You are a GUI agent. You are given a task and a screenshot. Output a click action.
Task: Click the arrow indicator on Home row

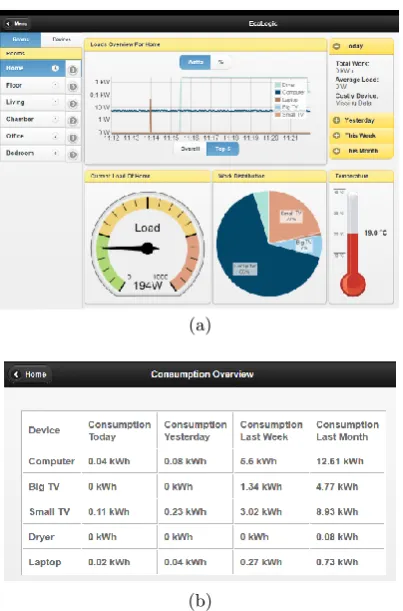55,68
